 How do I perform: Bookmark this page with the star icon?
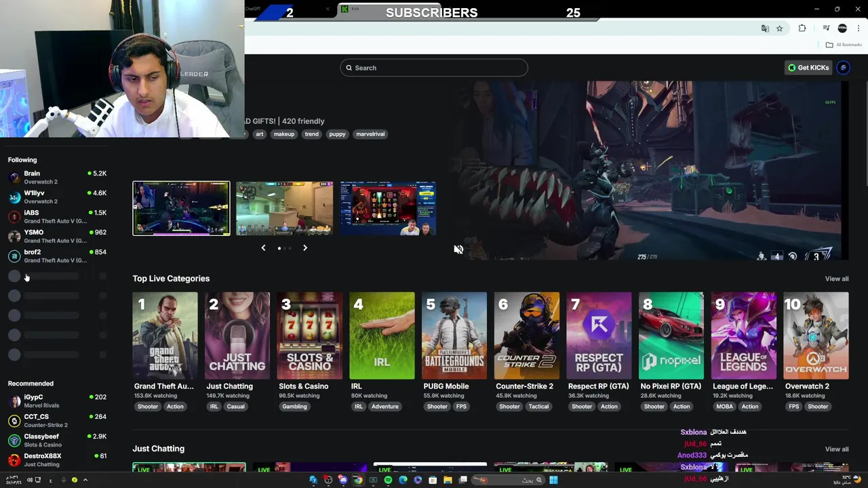[x=780, y=28]
